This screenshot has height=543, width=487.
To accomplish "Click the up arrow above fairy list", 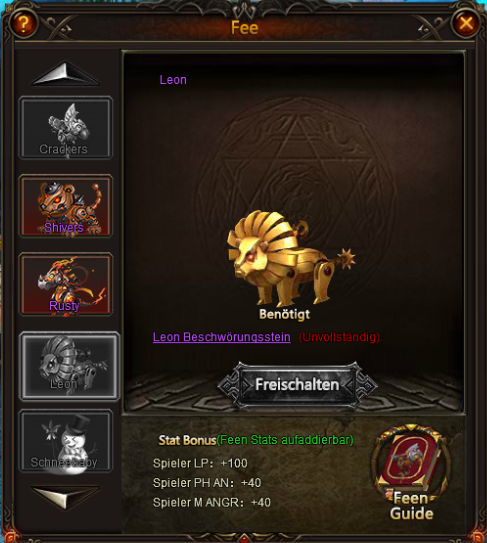I will [65, 74].
